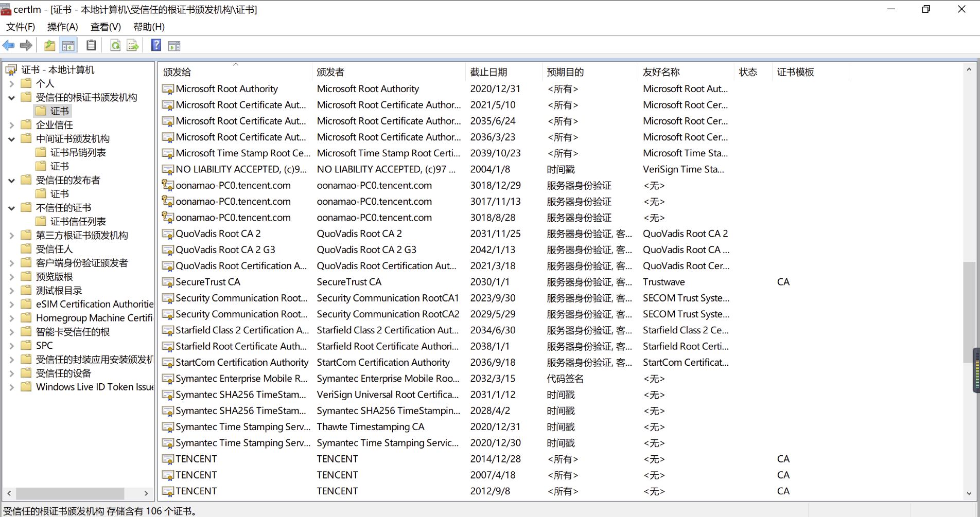Viewport: 980px width, 517px height.
Task: Click certificate icon of Microsoft Time Stamp Root row
Action: (168, 153)
